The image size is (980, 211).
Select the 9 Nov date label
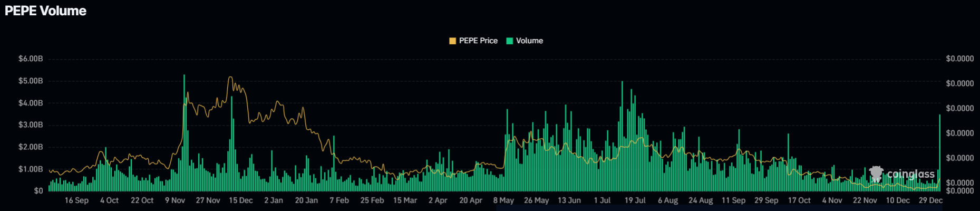(175, 200)
